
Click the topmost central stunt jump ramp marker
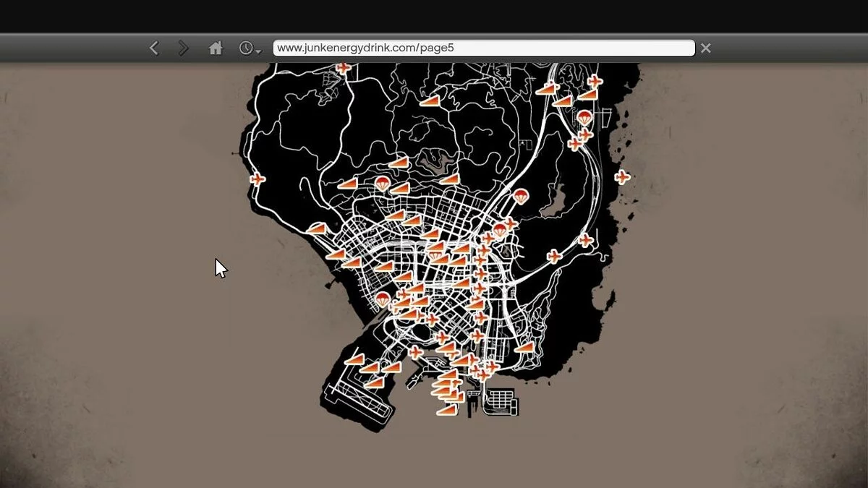[430, 101]
